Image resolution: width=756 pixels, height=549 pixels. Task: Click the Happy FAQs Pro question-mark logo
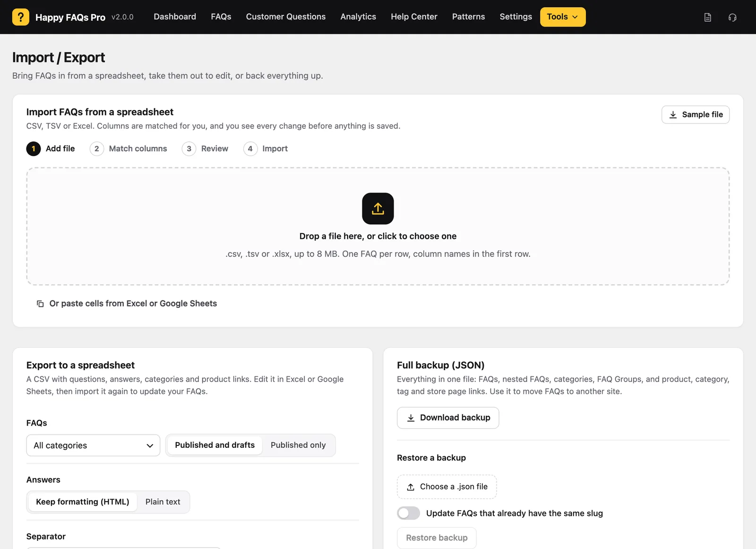point(21,17)
